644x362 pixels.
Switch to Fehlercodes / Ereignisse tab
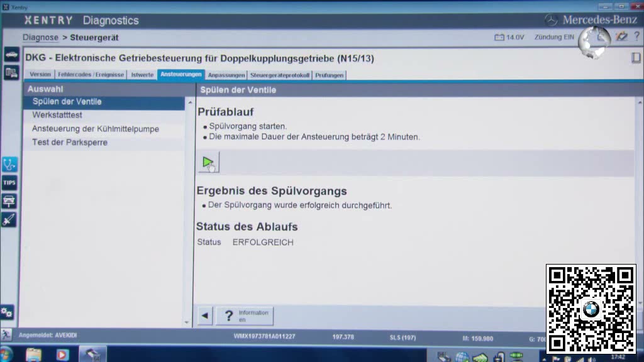[x=91, y=74]
